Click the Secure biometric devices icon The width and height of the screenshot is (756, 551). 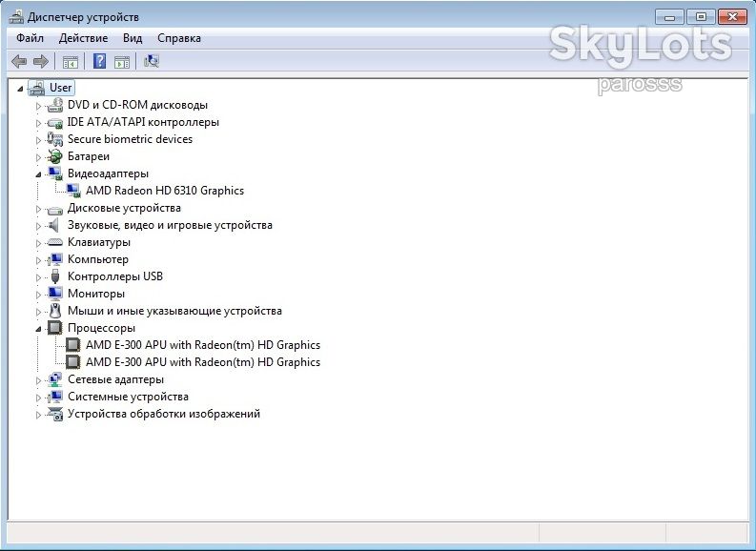click(55, 139)
